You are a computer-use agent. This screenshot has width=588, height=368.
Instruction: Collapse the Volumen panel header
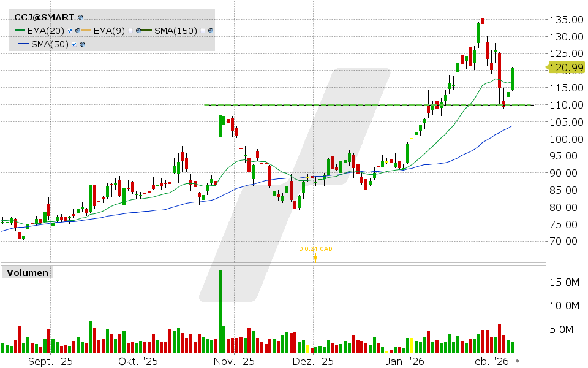click(27, 272)
